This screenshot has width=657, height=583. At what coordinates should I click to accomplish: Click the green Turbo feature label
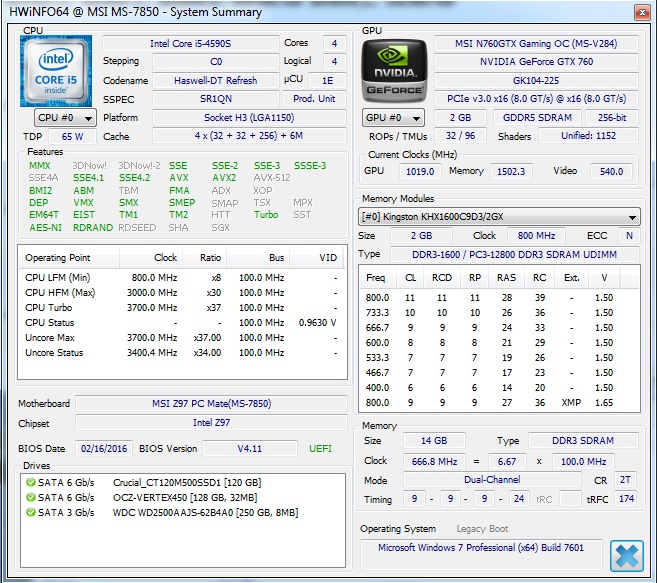(266, 215)
